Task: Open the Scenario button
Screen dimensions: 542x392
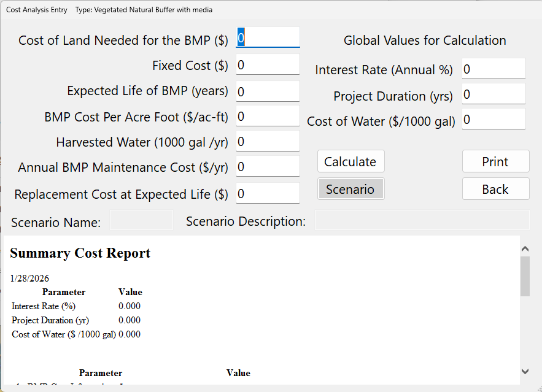Action: click(x=350, y=189)
